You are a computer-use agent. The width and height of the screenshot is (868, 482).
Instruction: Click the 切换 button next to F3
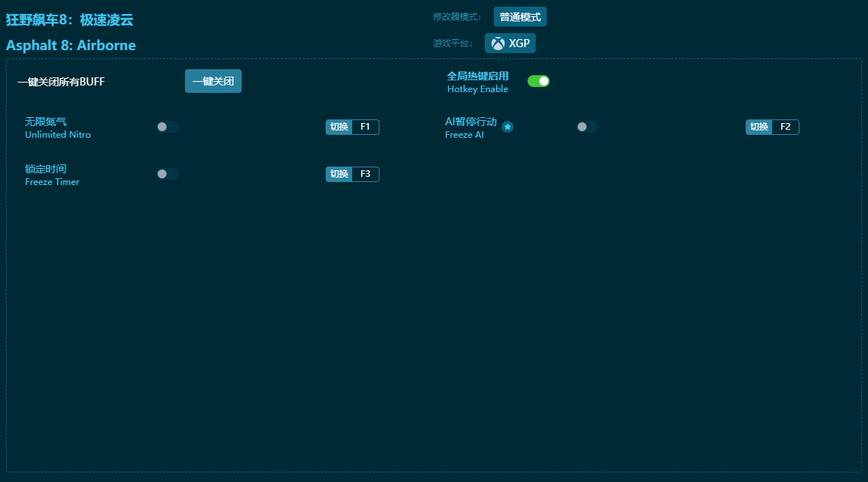click(339, 174)
